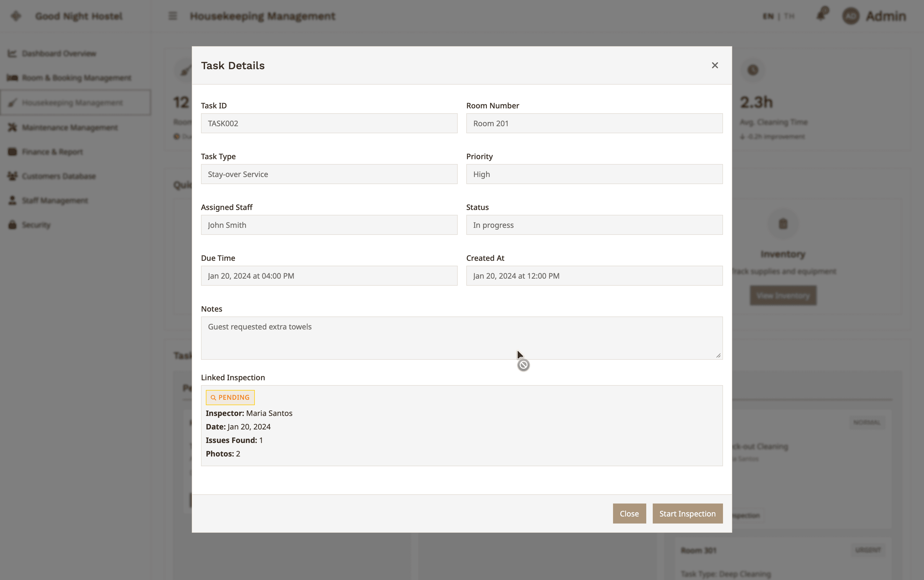Click into the Notes text area
The image size is (924, 580).
coord(462,338)
